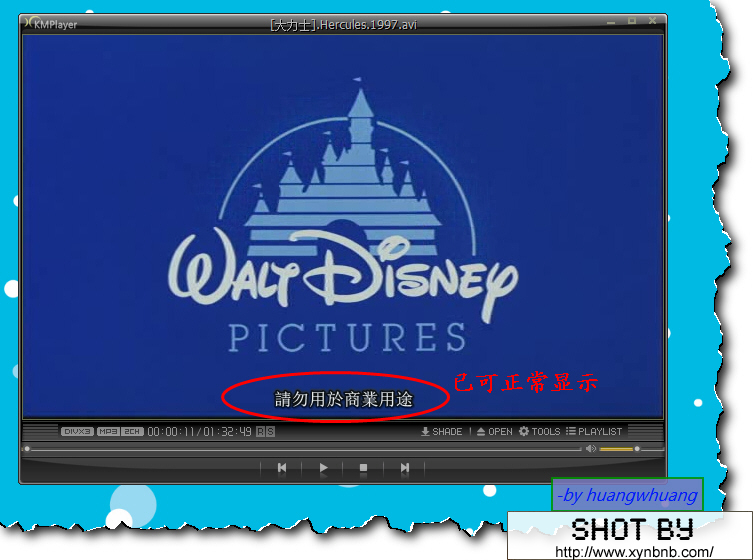753x560 pixels.
Task: Open the SHADE video mode button
Action: click(x=441, y=431)
